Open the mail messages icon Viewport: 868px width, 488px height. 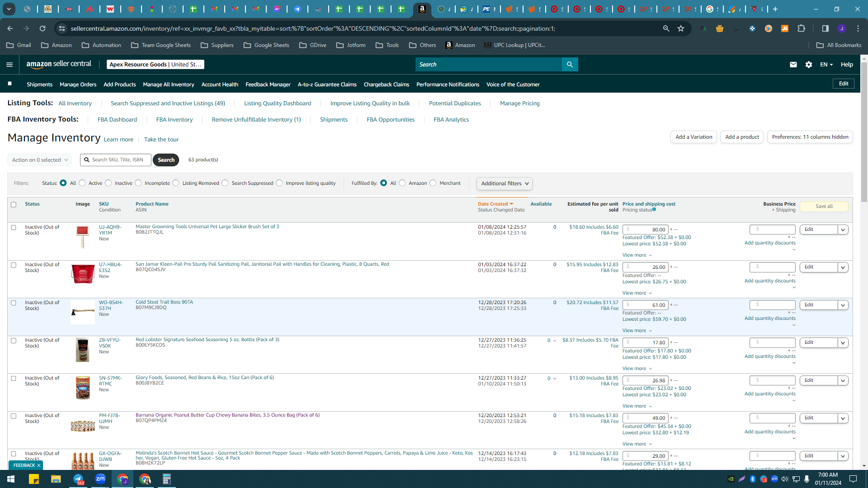point(793,65)
